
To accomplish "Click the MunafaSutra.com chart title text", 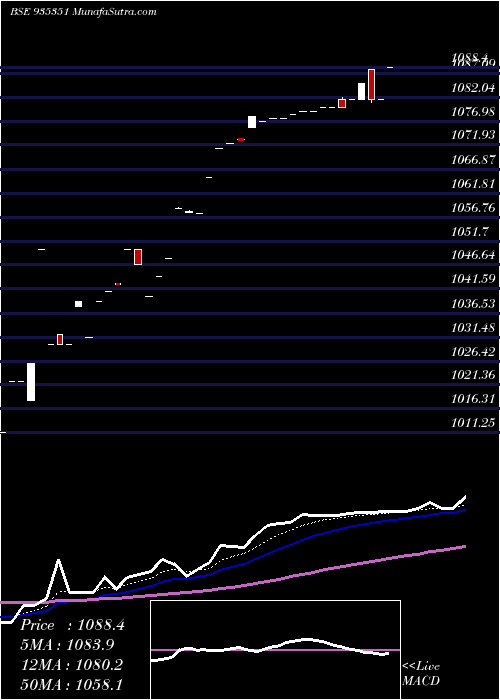I will click(83, 12).
